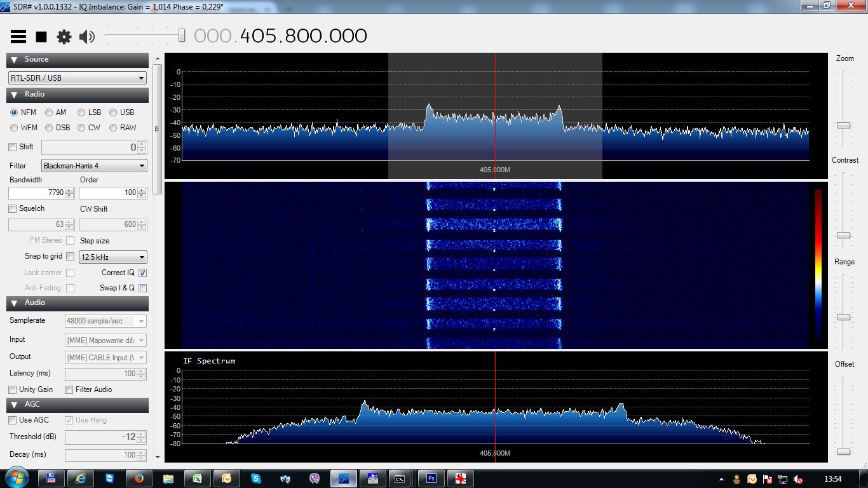Launch Internet Explorer from taskbar
Screen dimensions: 868x488
coord(81,478)
